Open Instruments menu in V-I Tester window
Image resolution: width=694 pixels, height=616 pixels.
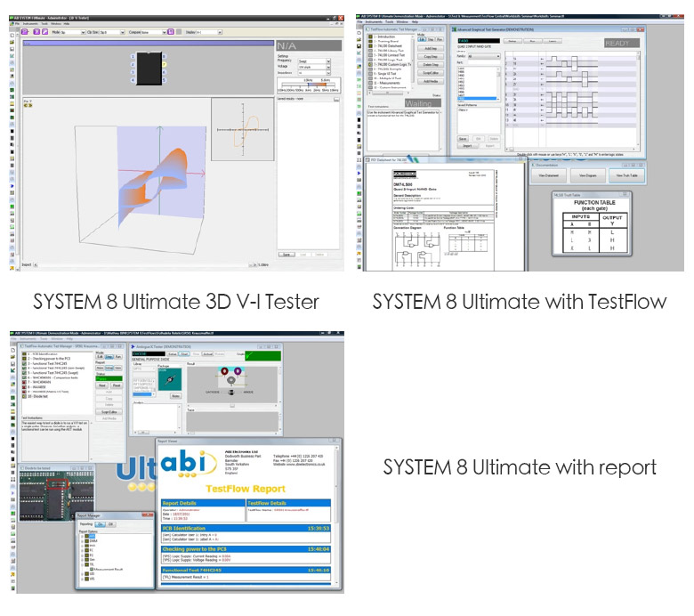tap(30, 23)
